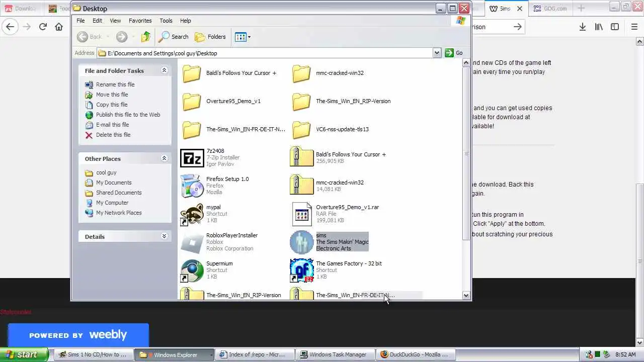Click the Up folder toolbar icon
644x362 pixels.
tap(146, 37)
